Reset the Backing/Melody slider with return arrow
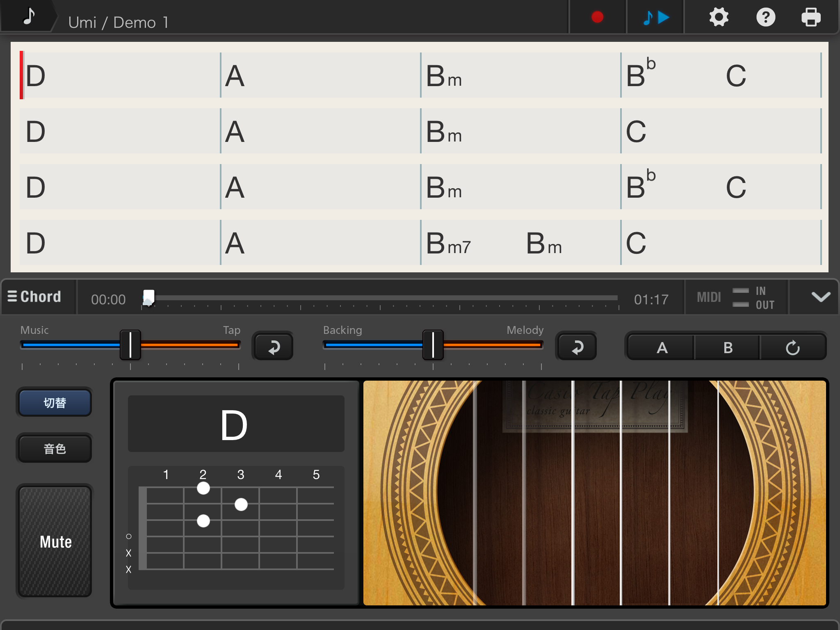Viewport: 840px width, 630px height. pyautogui.click(x=576, y=347)
